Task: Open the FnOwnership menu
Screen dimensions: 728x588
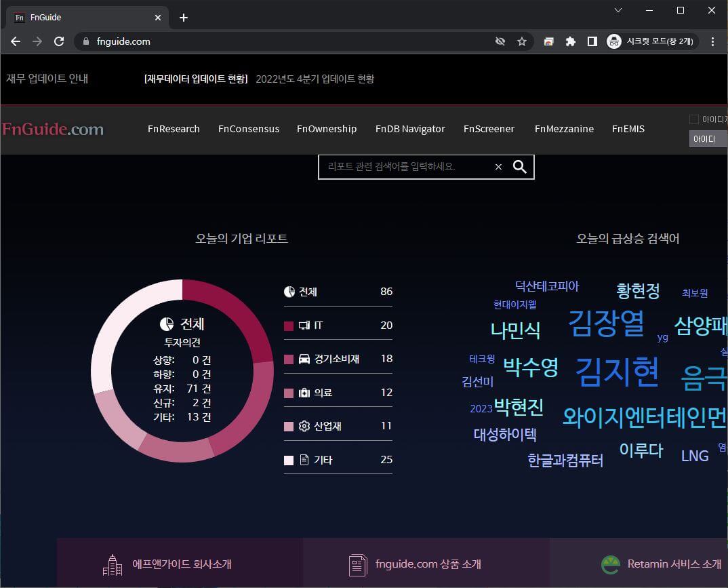Action: 327,129
